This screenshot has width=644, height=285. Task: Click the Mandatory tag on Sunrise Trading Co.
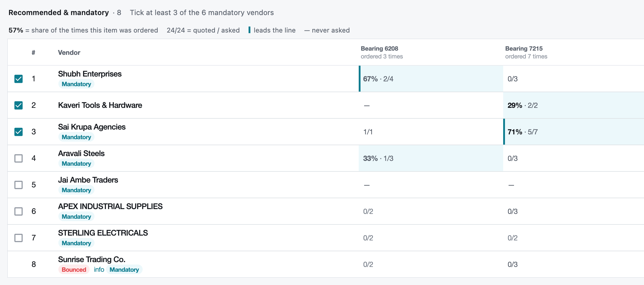pyautogui.click(x=124, y=270)
